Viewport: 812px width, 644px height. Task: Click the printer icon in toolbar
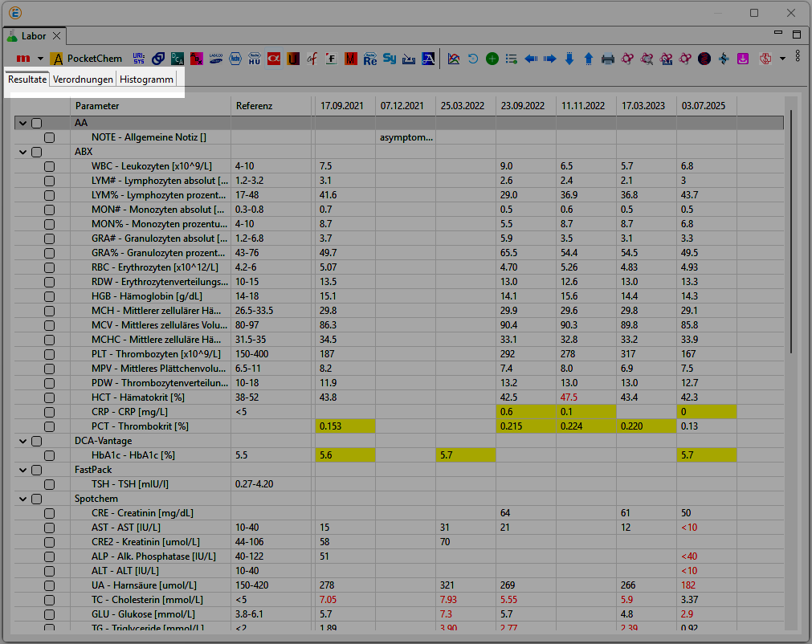point(608,59)
